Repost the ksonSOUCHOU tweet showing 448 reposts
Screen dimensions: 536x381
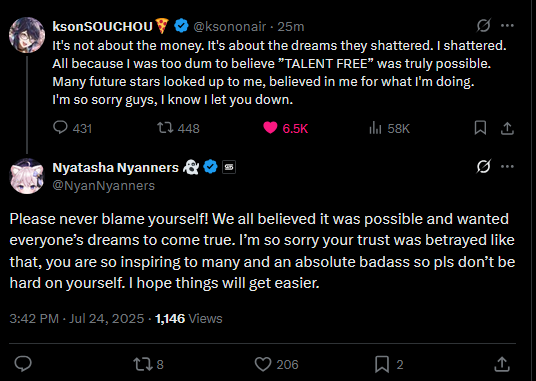click(x=178, y=128)
